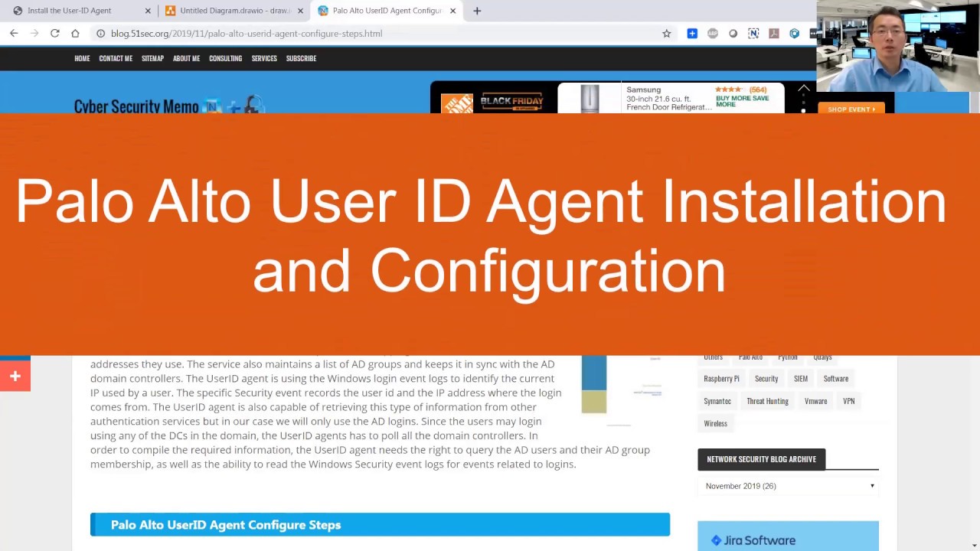
Task: Click the ad carousel up chevron
Action: [x=803, y=90]
